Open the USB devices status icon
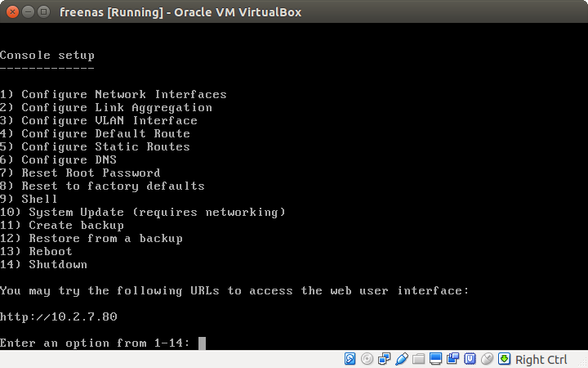 (401, 359)
